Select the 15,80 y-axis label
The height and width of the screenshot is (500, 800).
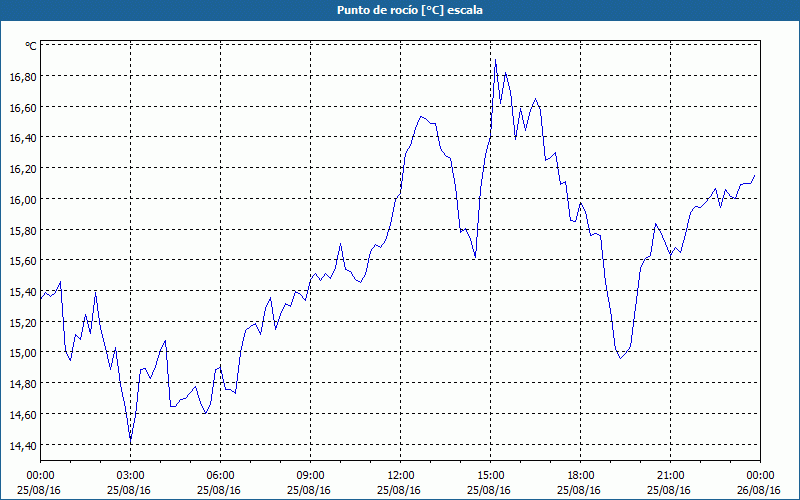click(x=23, y=230)
